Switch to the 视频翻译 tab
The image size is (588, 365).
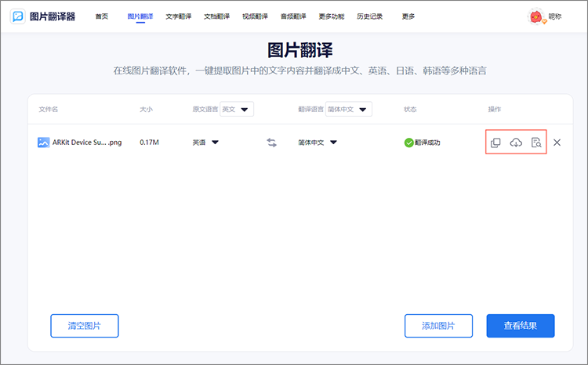click(x=255, y=16)
